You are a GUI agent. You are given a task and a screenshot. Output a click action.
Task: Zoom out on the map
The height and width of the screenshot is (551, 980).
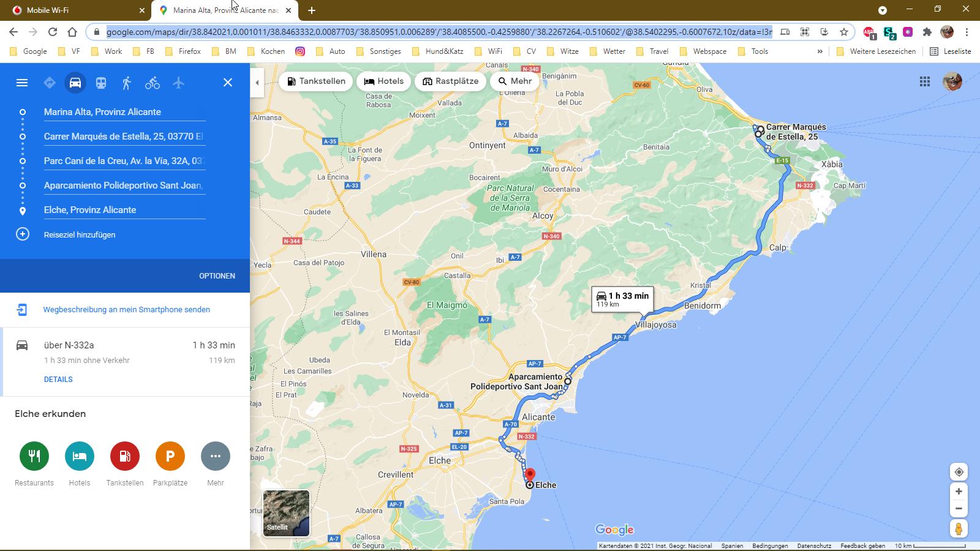coord(959,509)
